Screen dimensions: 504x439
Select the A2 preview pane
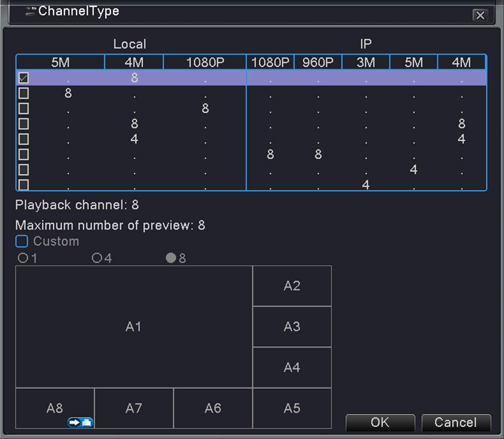click(292, 286)
